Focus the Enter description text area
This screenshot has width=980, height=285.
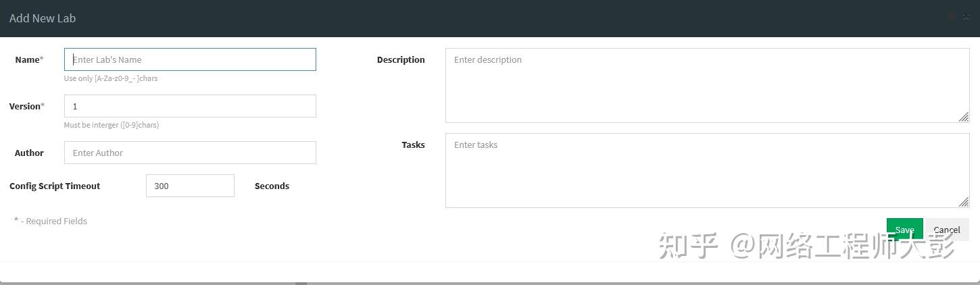pos(707,85)
